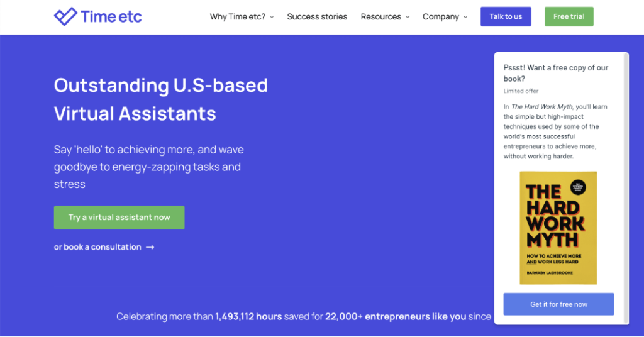Select The Hard Work Myth book cover
Image resolution: width=644 pixels, height=337 pixels.
coord(558,228)
